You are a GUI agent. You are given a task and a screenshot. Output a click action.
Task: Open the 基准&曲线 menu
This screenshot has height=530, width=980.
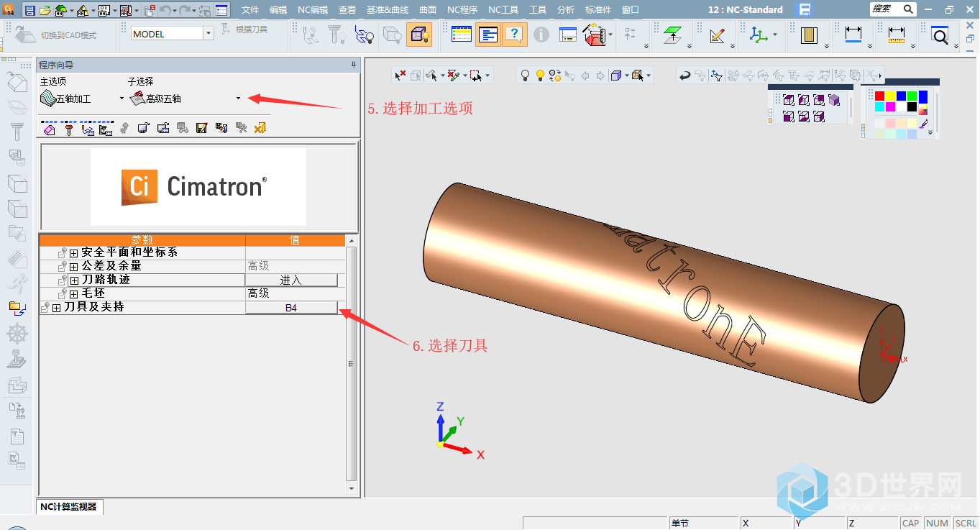[388, 10]
